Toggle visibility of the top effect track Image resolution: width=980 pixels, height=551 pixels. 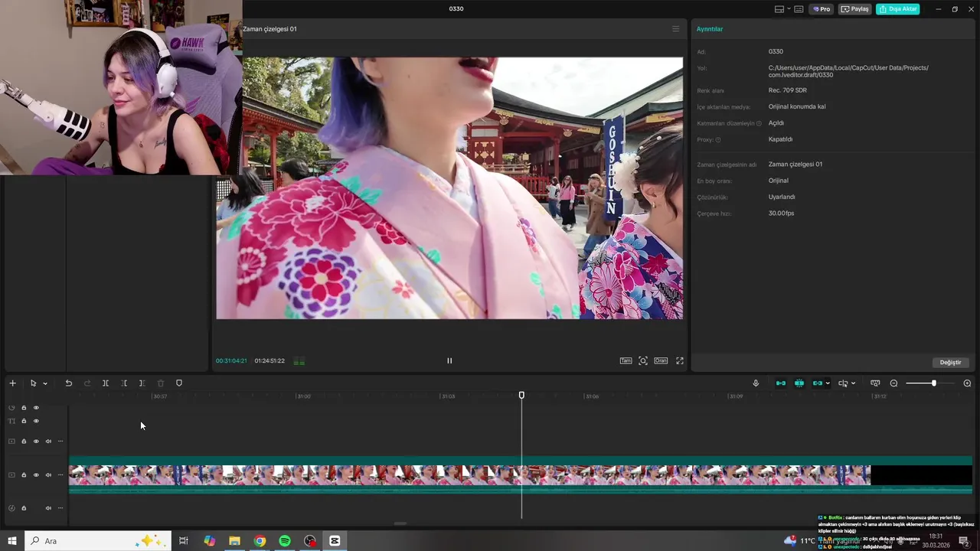click(x=36, y=408)
